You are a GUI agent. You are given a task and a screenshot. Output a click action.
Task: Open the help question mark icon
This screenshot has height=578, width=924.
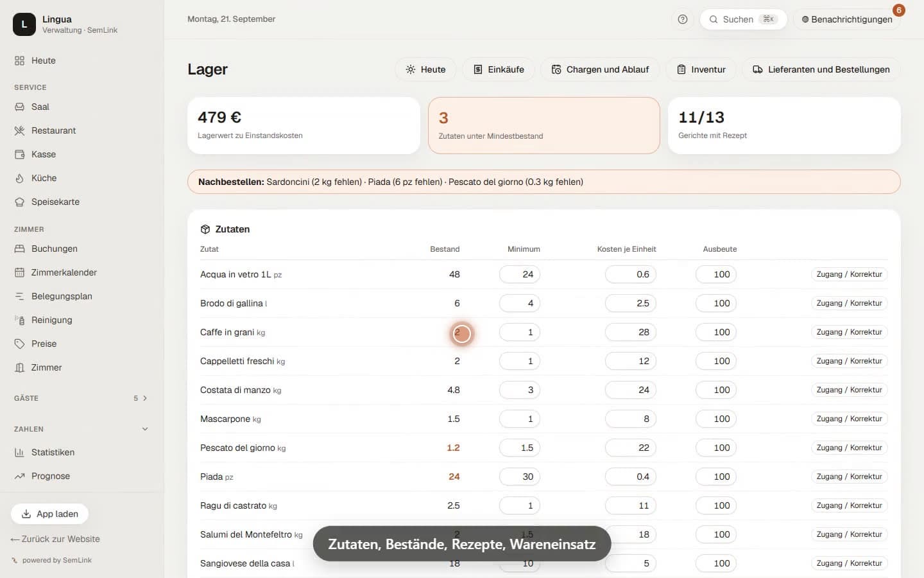point(683,19)
